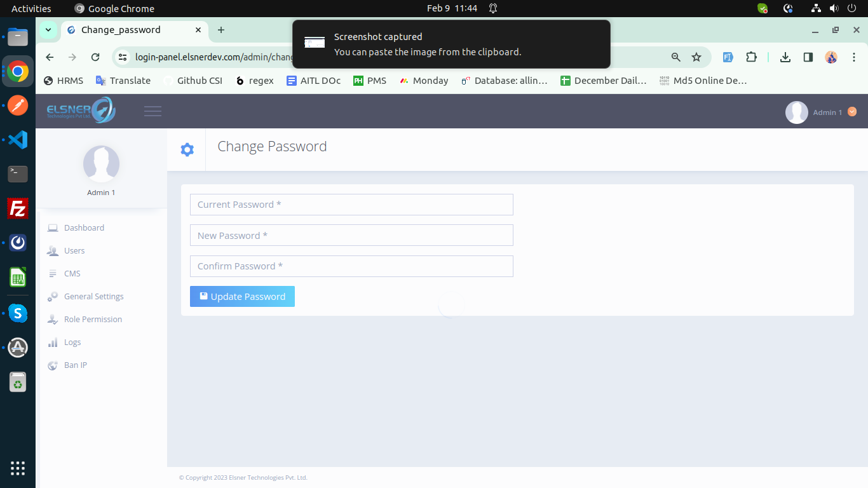The height and width of the screenshot is (488, 868).
Task: Open the PMS bookmark
Action: (x=370, y=80)
